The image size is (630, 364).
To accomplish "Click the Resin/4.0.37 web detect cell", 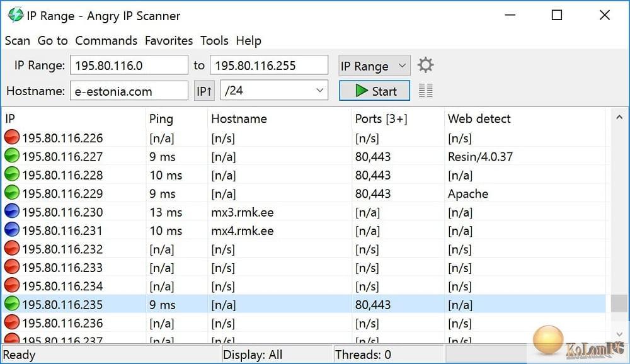I will pos(480,156).
